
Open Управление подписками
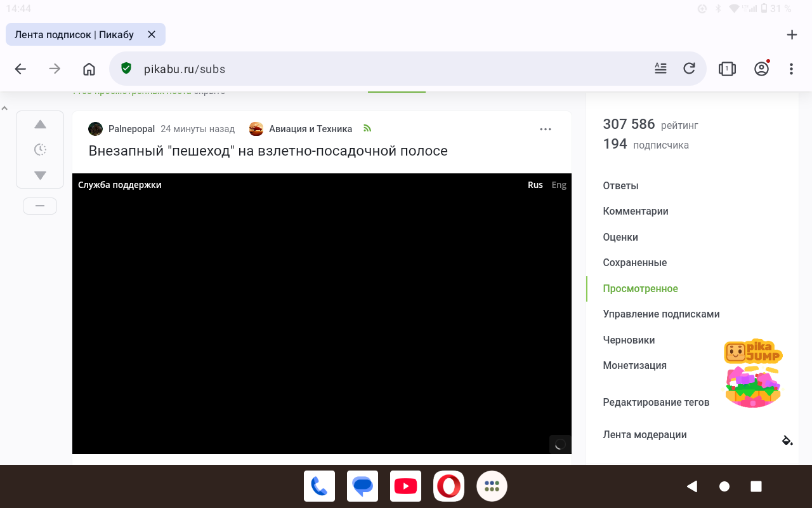tap(661, 314)
